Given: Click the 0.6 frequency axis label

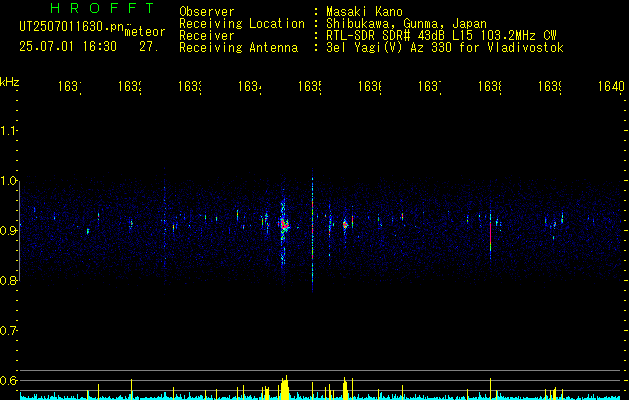Looking at the screenshot, I should click(x=9, y=380).
